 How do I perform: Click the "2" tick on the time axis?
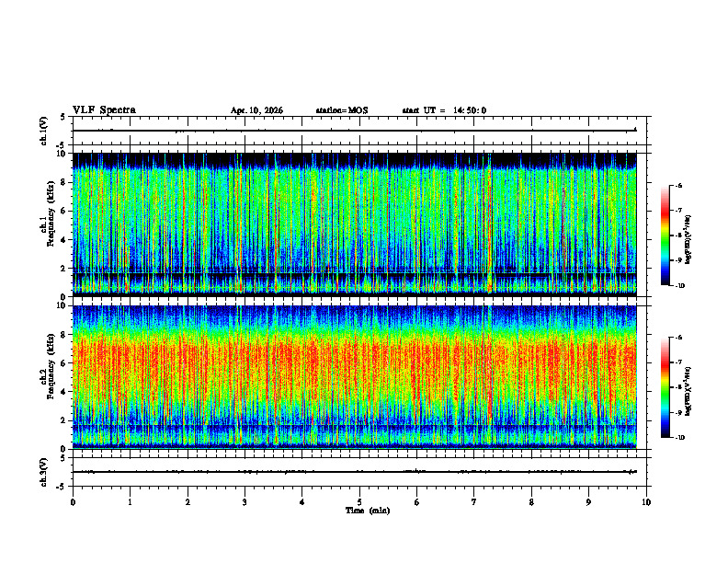pyautogui.click(x=188, y=502)
